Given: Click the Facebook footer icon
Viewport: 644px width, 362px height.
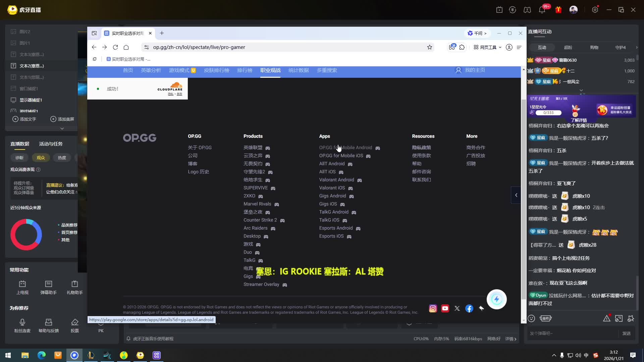Looking at the screenshot, I should click(x=469, y=308).
